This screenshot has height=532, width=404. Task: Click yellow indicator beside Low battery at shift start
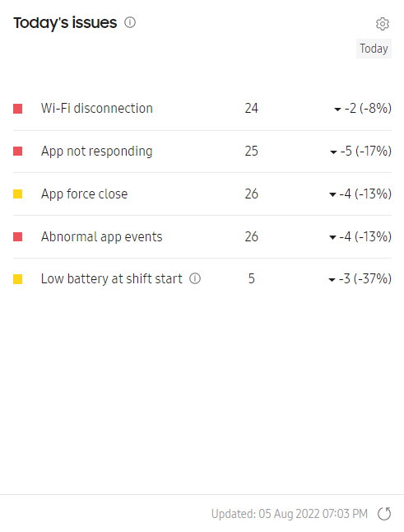click(x=17, y=279)
